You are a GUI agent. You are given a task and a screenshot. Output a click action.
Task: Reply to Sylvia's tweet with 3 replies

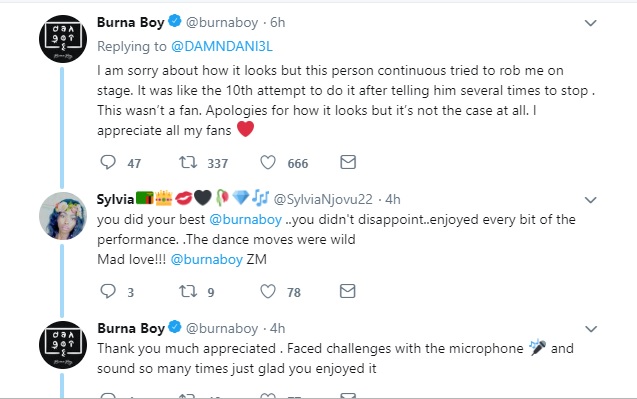pyautogui.click(x=108, y=291)
